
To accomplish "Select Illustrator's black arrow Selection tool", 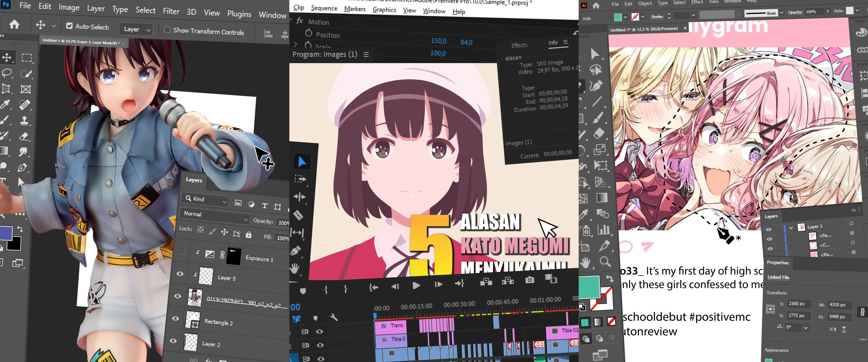I will click(595, 54).
